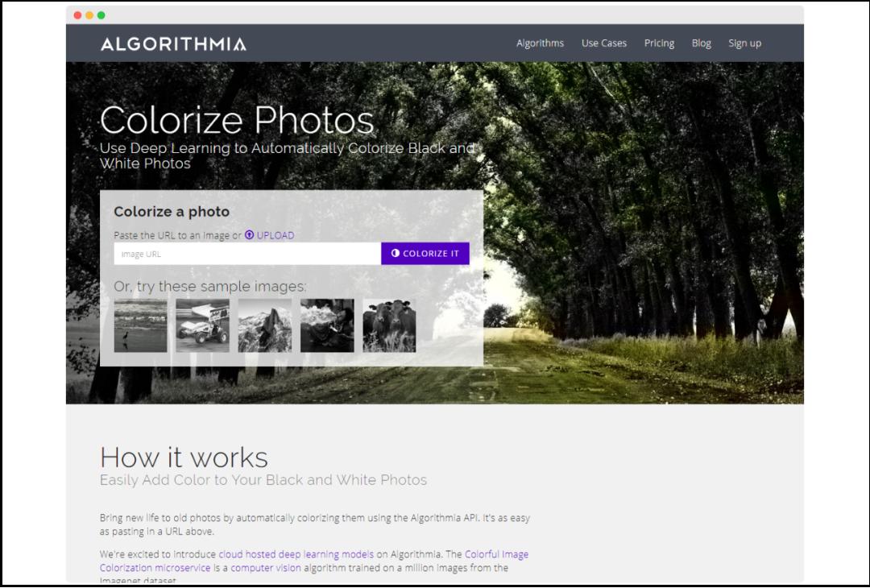Click the green maximize window dot
This screenshot has width=870, height=588.
pos(101,15)
